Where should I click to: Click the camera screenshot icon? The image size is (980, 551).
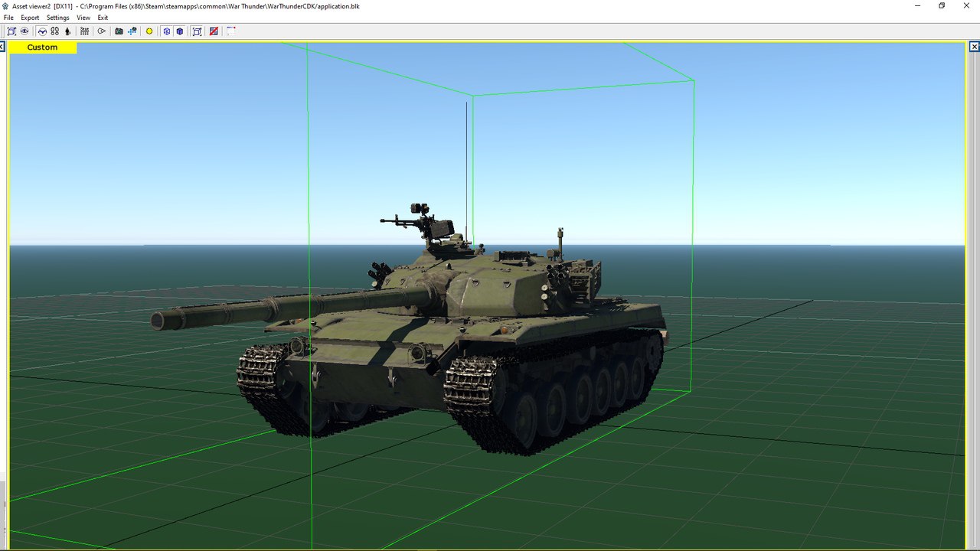(x=119, y=31)
